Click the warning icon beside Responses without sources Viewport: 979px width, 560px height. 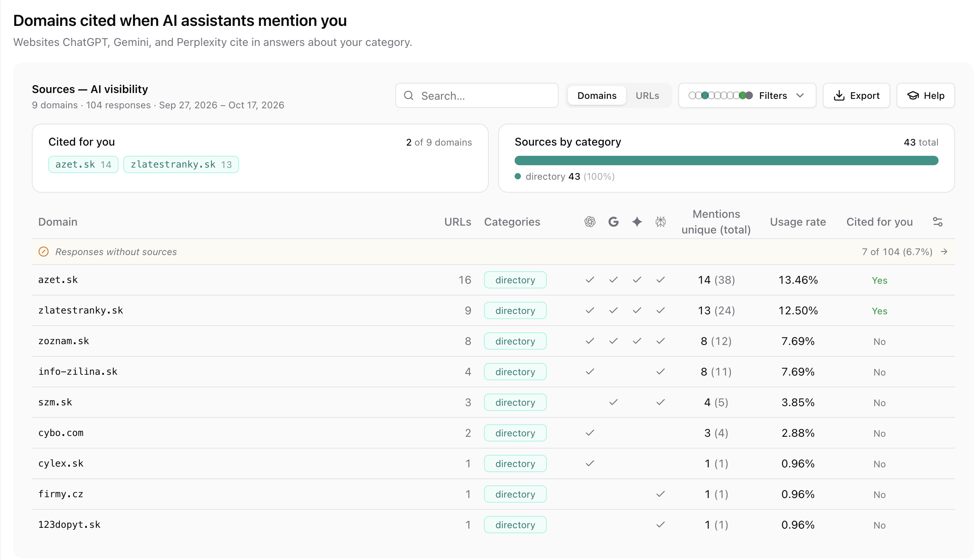click(x=44, y=252)
